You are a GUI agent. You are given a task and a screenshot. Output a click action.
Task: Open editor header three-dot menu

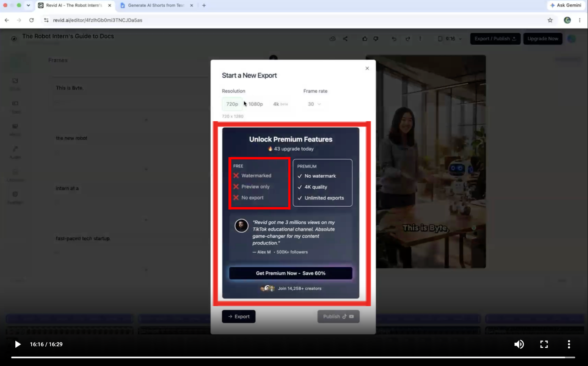420,39
